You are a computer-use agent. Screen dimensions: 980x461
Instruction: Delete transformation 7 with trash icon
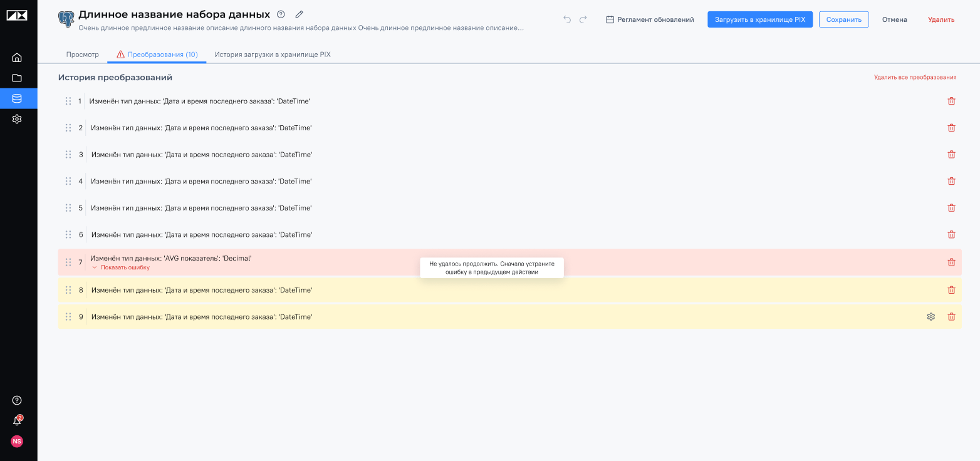(951, 262)
